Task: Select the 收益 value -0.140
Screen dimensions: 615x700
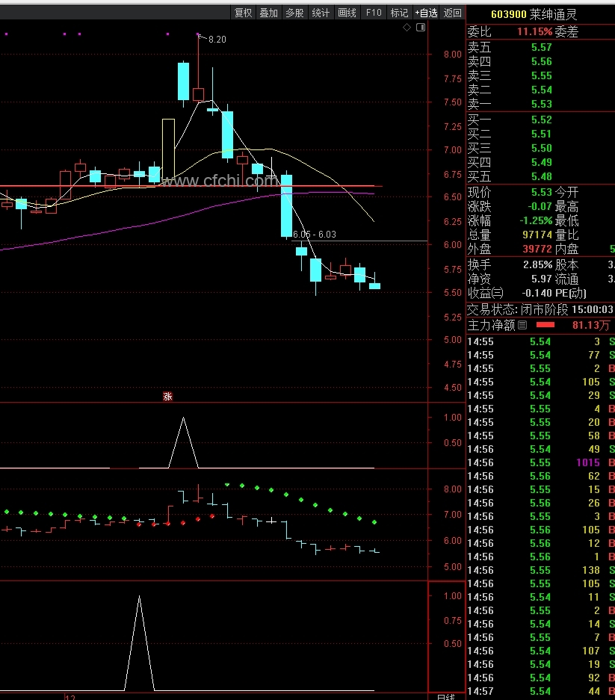Action: pos(537,294)
